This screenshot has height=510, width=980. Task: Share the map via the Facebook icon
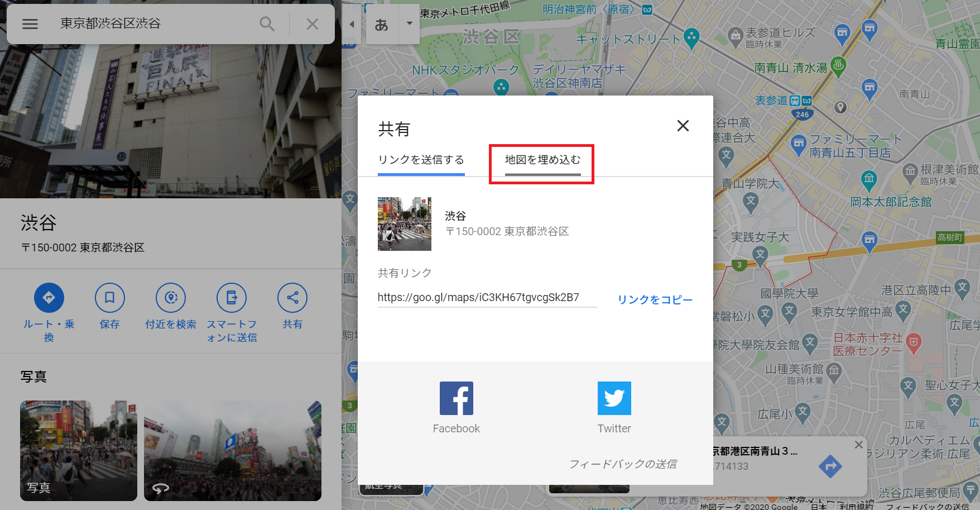456,398
